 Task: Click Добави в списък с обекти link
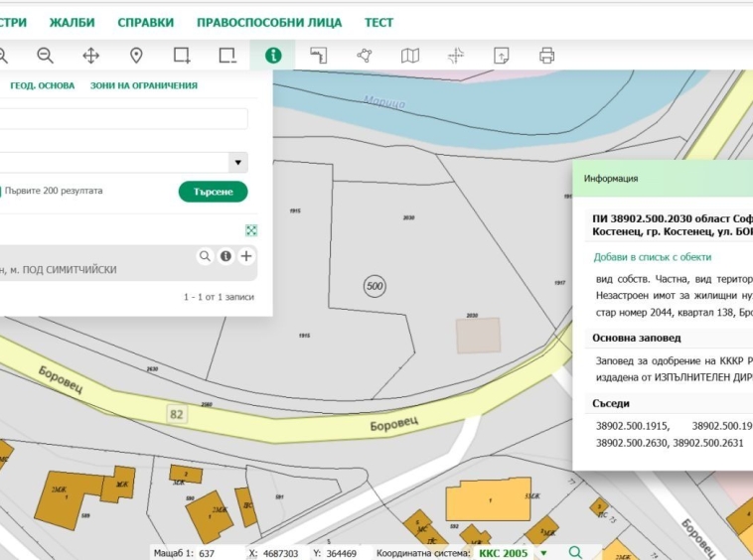(x=652, y=257)
